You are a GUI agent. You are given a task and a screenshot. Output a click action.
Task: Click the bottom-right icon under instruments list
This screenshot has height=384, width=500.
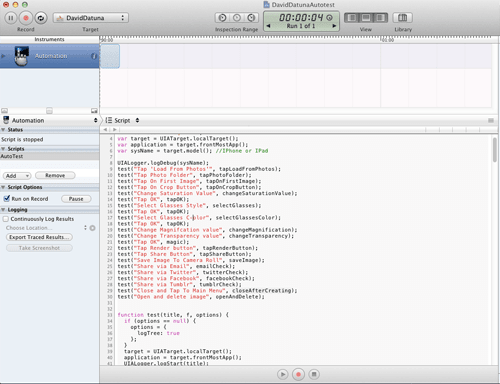pos(94,110)
